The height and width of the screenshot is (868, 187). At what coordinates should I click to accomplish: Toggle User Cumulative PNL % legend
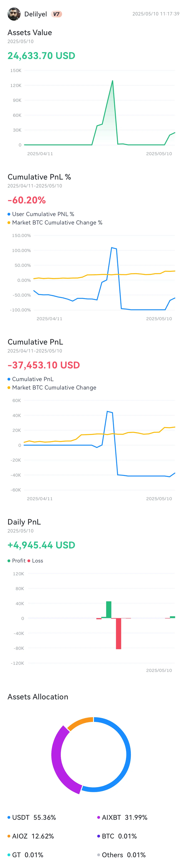coord(41,214)
